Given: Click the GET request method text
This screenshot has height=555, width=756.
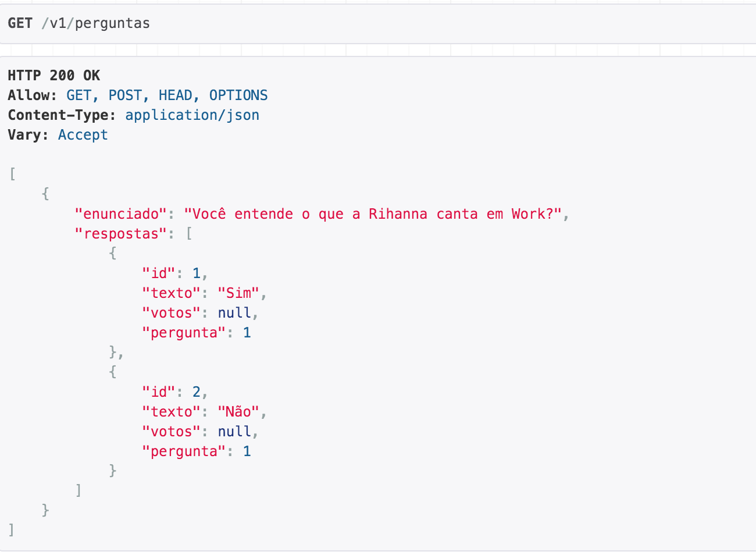Looking at the screenshot, I should click(x=20, y=23).
